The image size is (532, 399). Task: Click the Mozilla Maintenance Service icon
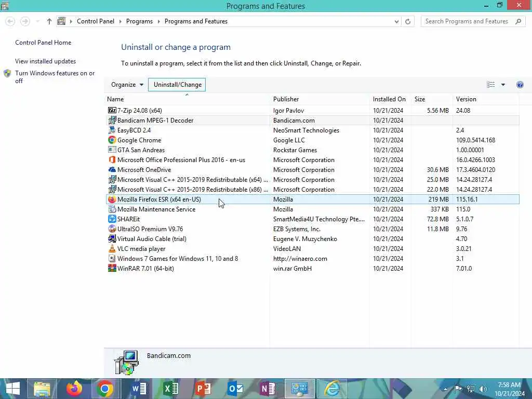(112, 209)
